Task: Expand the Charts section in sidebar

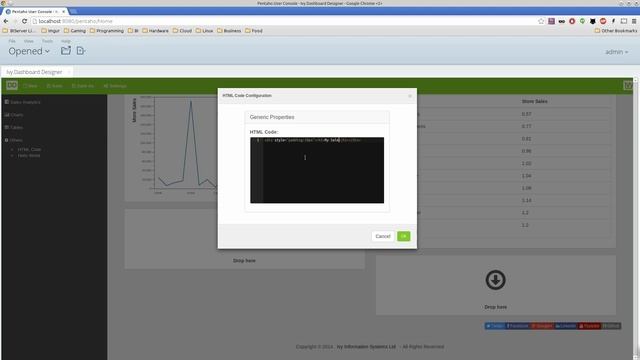Action: (x=14, y=115)
